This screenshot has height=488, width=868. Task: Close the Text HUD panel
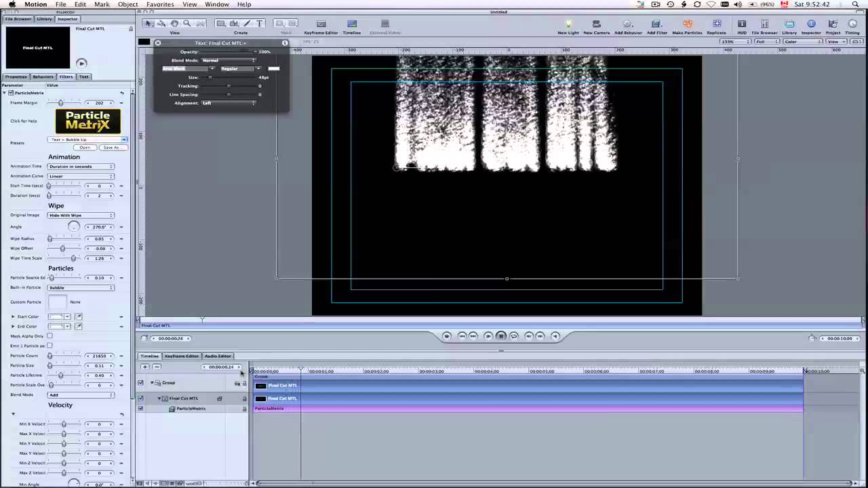pyautogui.click(x=157, y=43)
